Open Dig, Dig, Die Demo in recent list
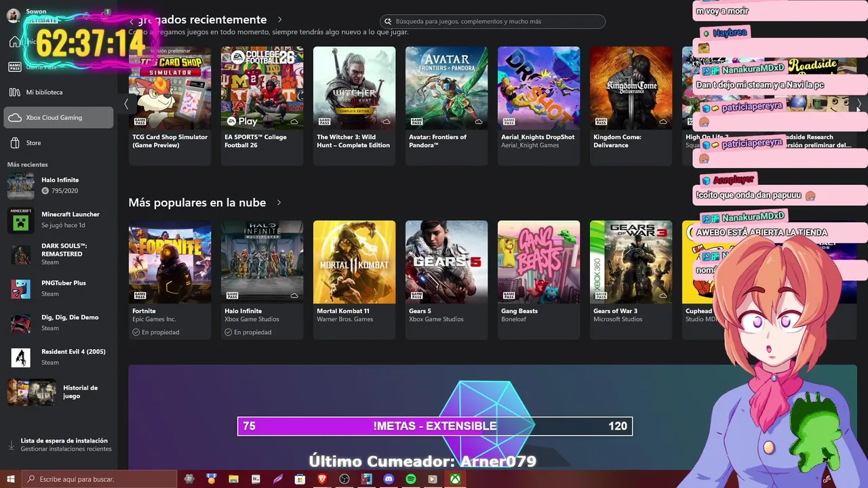The width and height of the screenshot is (868, 488). (x=58, y=323)
